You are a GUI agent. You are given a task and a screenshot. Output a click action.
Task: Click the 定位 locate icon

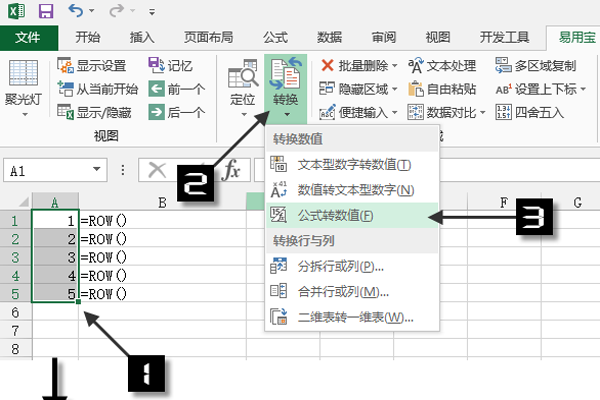242,78
